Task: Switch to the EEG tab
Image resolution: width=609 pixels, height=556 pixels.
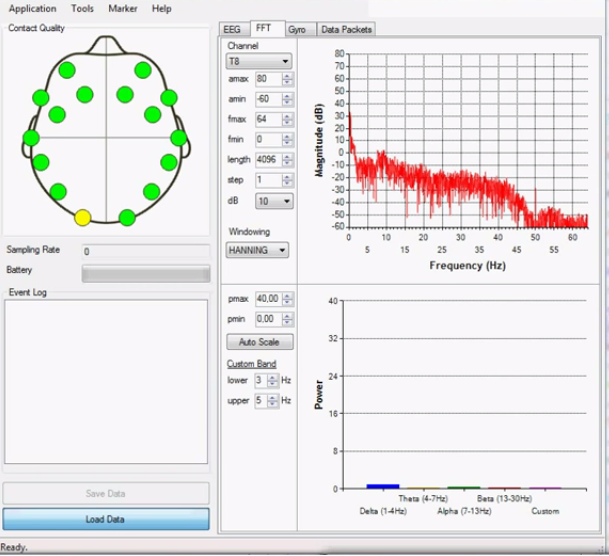Action: (232, 30)
